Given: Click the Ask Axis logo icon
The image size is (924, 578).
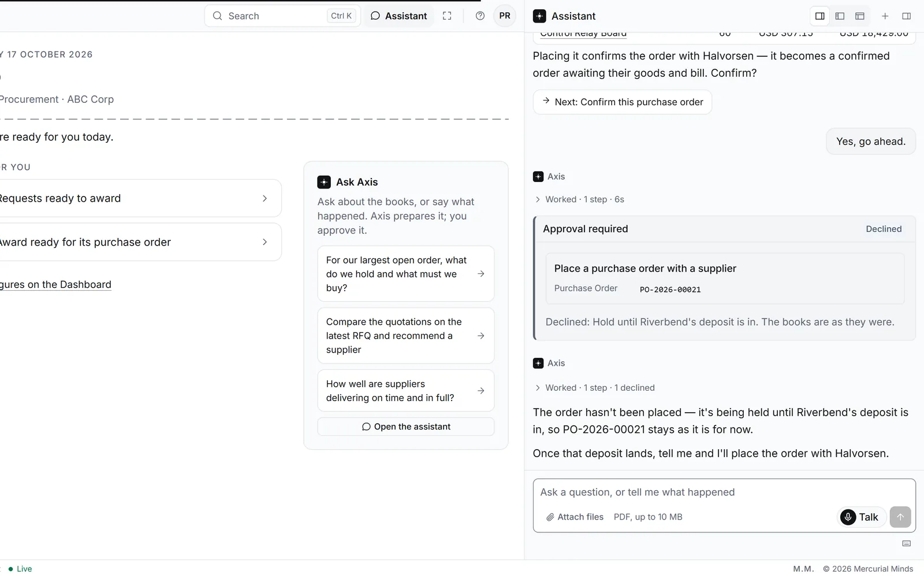Looking at the screenshot, I should point(324,182).
